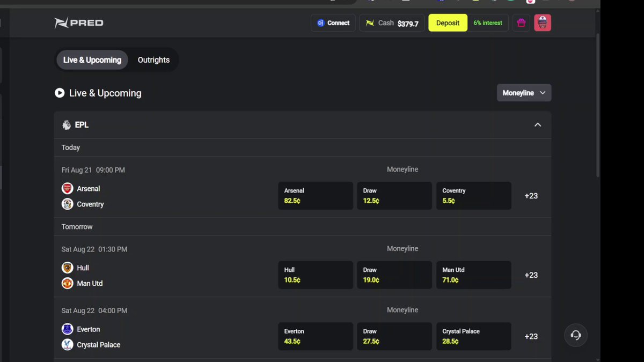
Task: Select the Live & Upcoming tab
Action: pyautogui.click(x=92, y=60)
